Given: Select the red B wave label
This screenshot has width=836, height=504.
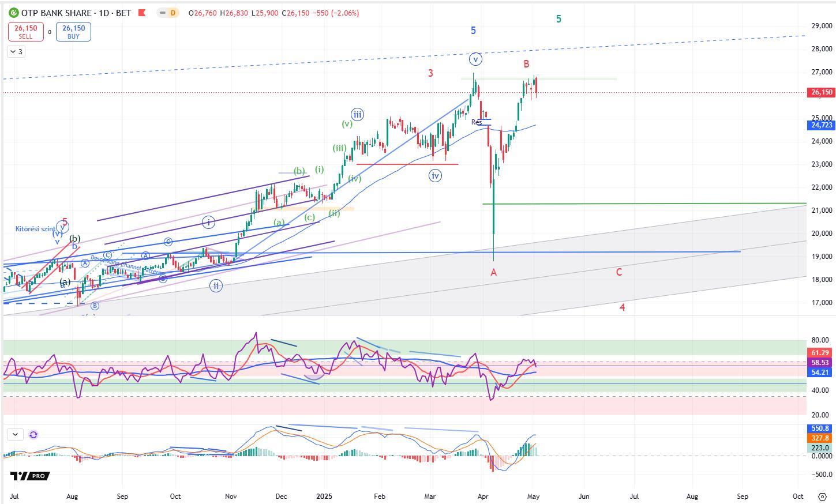Looking at the screenshot, I should [526, 64].
